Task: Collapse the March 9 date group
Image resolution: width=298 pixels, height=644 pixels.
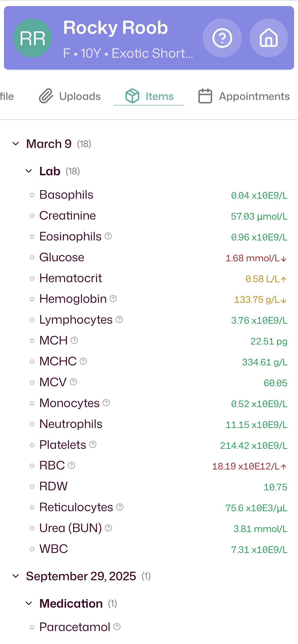Action: 16,144
